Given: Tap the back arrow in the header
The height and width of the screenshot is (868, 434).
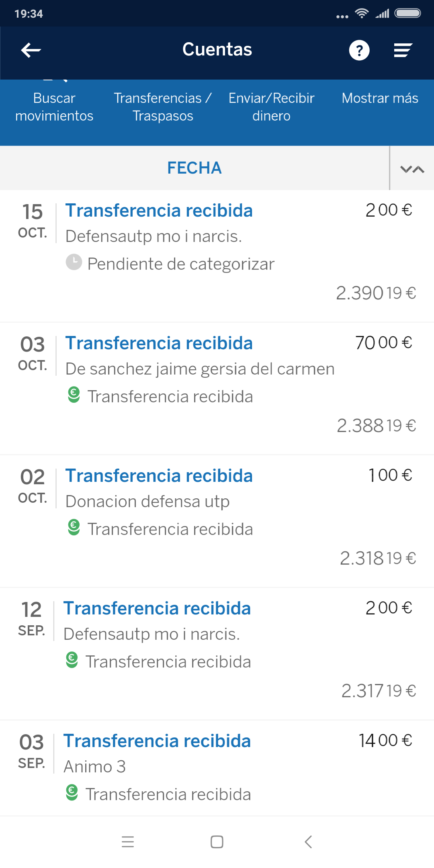Looking at the screenshot, I should tap(31, 50).
